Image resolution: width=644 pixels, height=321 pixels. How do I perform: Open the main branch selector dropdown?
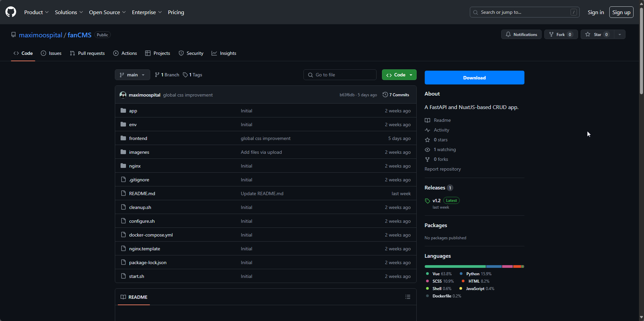click(x=132, y=75)
